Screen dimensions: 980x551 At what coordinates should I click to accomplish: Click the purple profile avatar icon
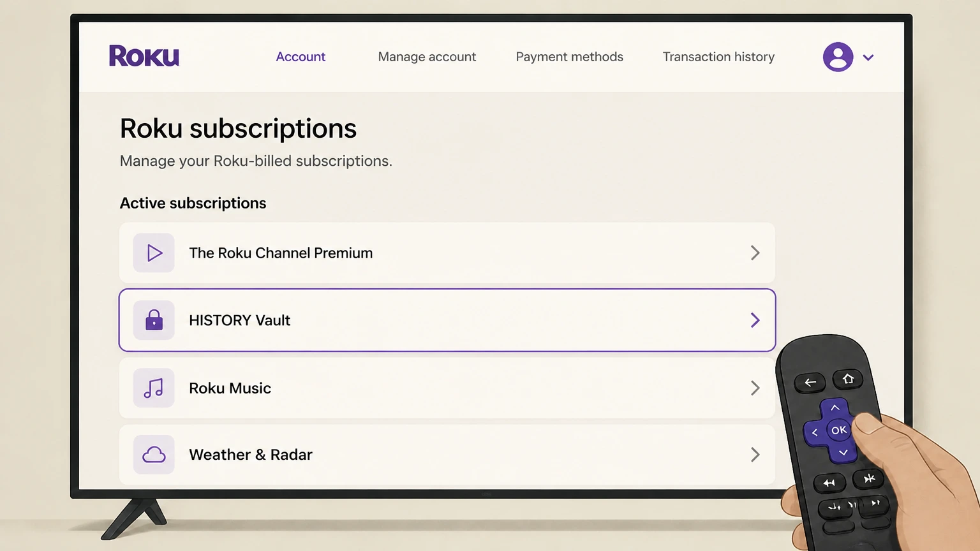(838, 57)
